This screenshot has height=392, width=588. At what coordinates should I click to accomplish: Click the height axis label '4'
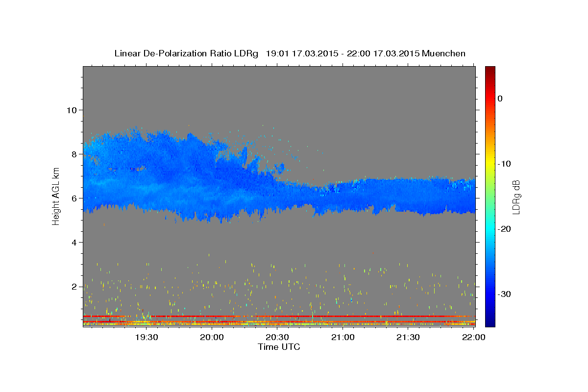(73, 242)
